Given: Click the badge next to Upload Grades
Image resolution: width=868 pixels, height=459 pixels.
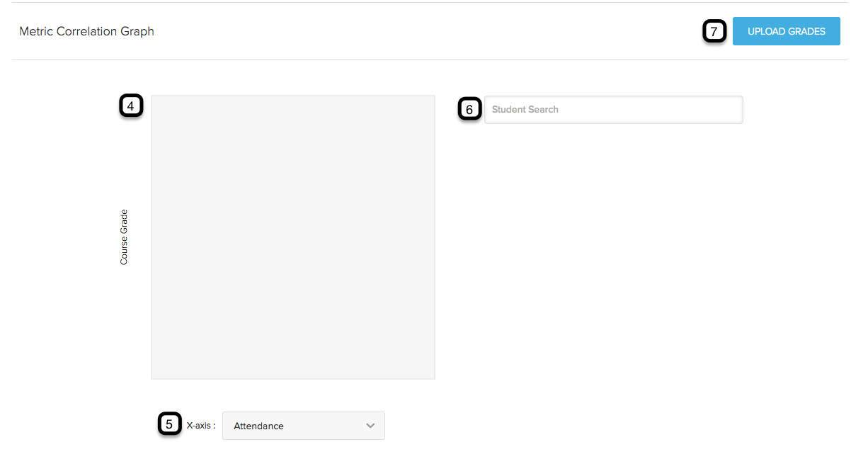Looking at the screenshot, I should pyautogui.click(x=714, y=32).
